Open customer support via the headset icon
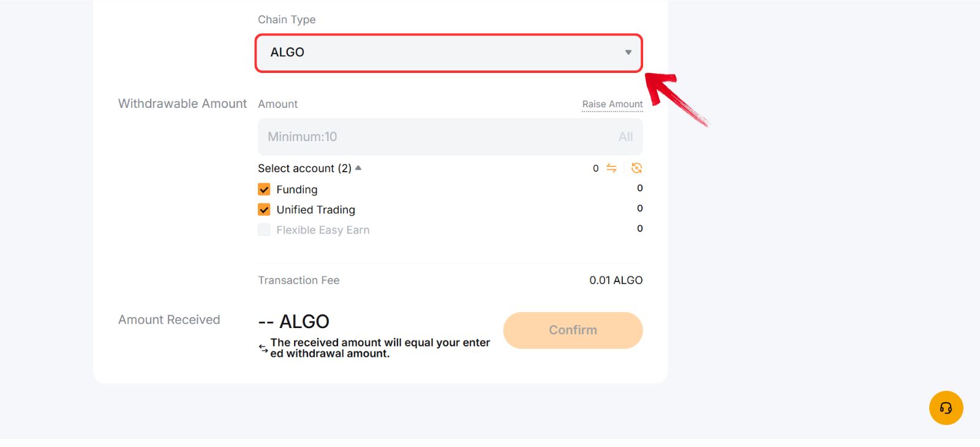 tap(946, 407)
